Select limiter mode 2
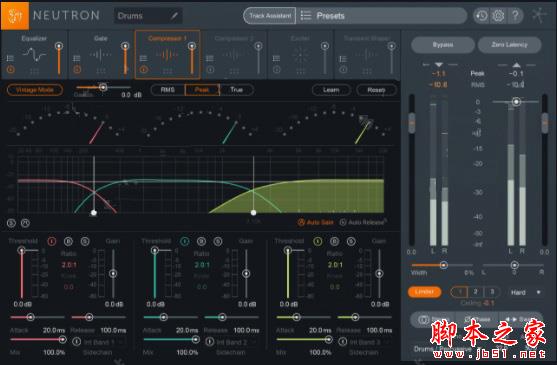557x365 pixels. click(475, 292)
